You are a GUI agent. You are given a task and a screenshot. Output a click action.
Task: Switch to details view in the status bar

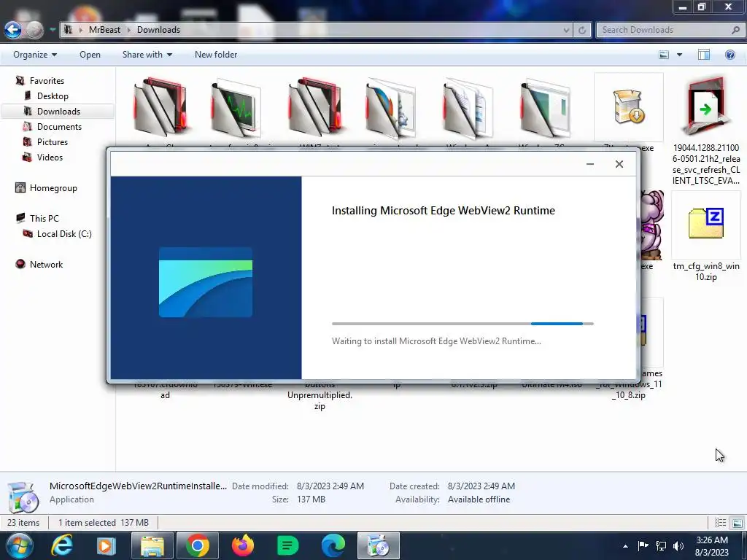click(720, 523)
